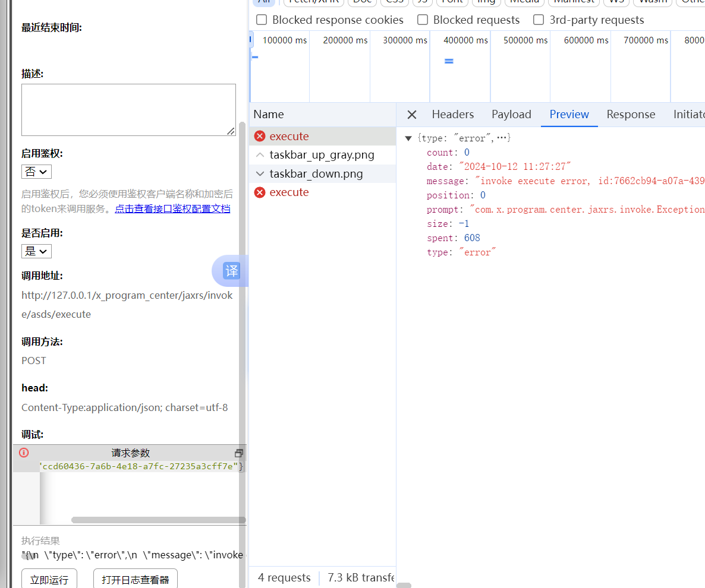Click the blue translate floating icon
This screenshot has width=705, height=588.
coord(231,271)
